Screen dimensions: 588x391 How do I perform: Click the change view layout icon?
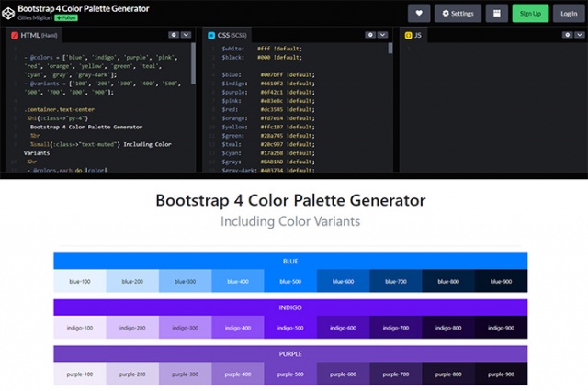pos(497,14)
